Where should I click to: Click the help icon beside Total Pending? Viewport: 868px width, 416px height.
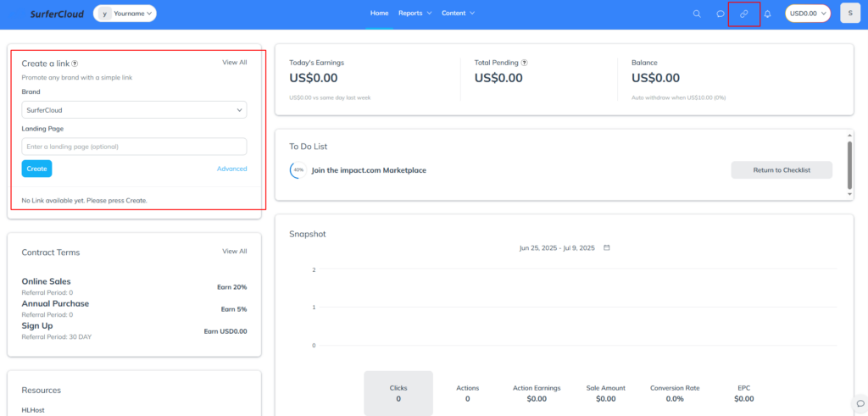pyautogui.click(x=524, y=63)
